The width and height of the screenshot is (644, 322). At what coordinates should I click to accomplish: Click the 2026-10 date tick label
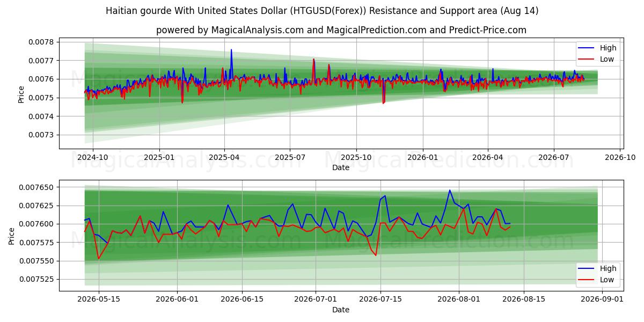tap(620, 158)
